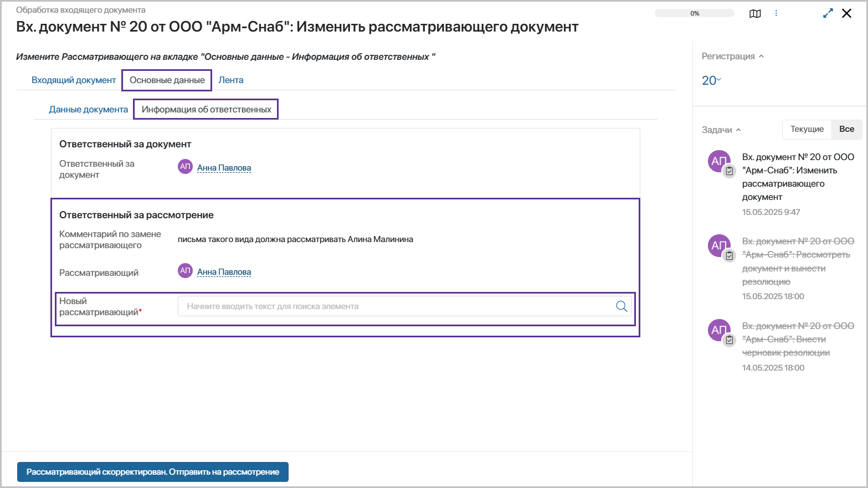This screenshot has width=868, height=488.
Task: Switch to the Лента tab
Action: [230, 80]
